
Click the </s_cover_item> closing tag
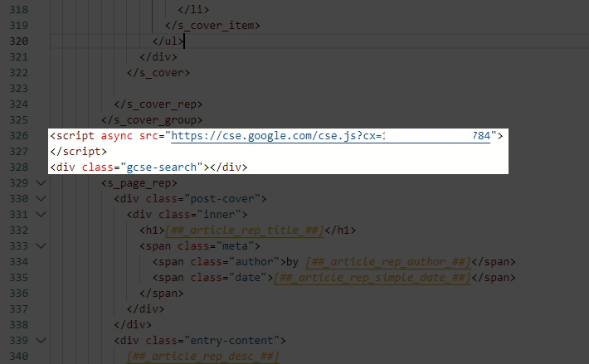[x=212, y=26]
